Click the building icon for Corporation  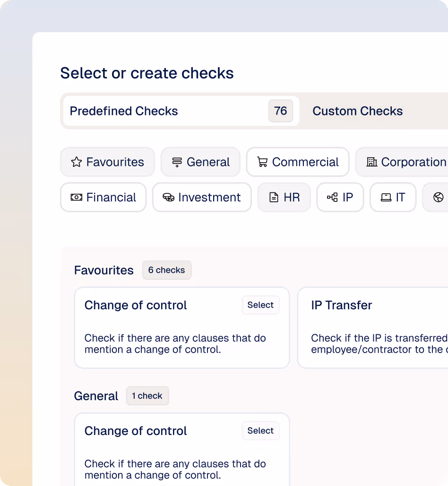372,162
